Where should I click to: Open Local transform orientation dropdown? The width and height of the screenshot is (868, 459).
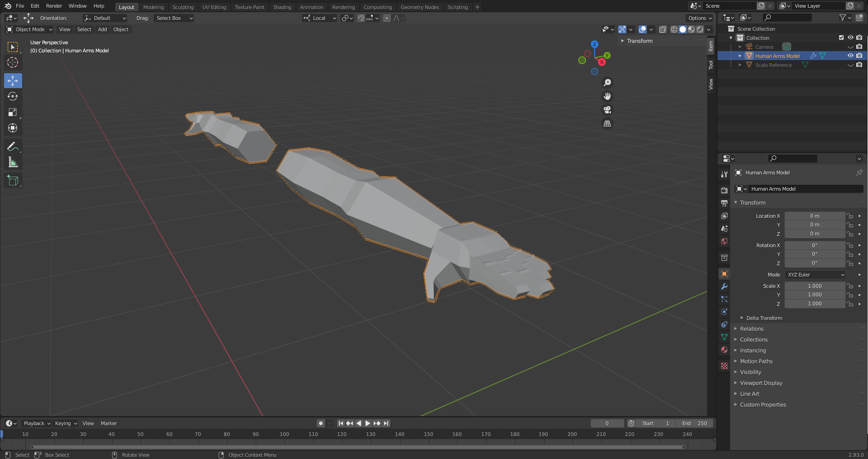tap(320, 18)
